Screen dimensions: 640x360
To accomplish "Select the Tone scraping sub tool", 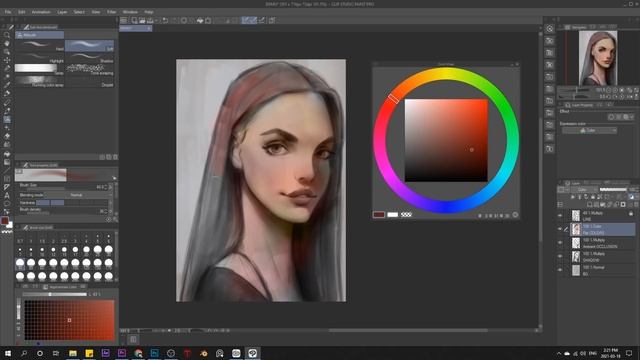I will pyautogui.click(x=89, y=69).
